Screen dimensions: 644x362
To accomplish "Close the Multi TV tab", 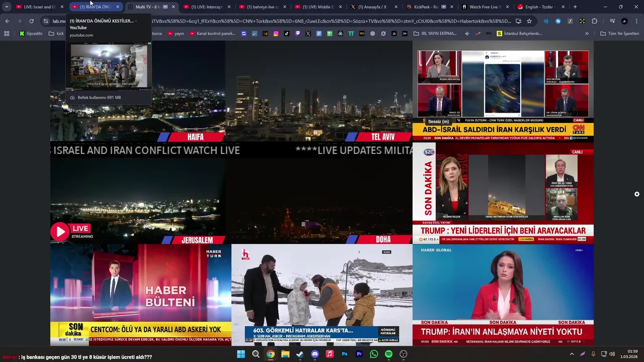I will coord(173,7).
